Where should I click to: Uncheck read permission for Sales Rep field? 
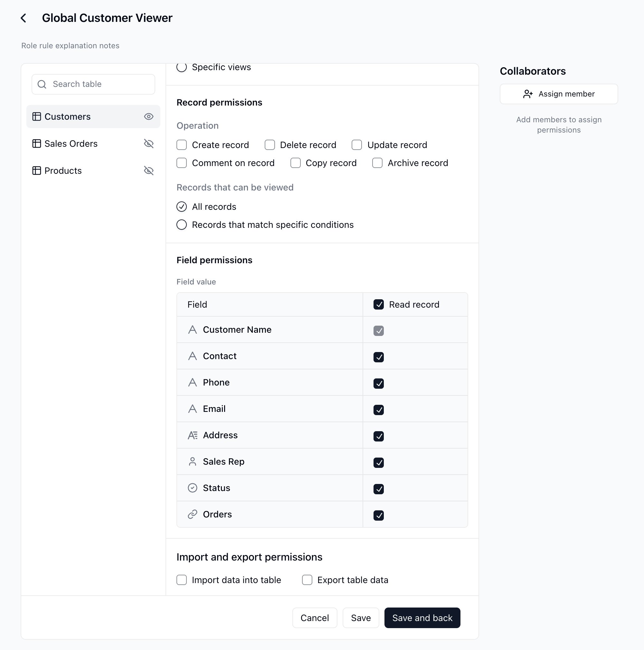(x=379, y=463)
